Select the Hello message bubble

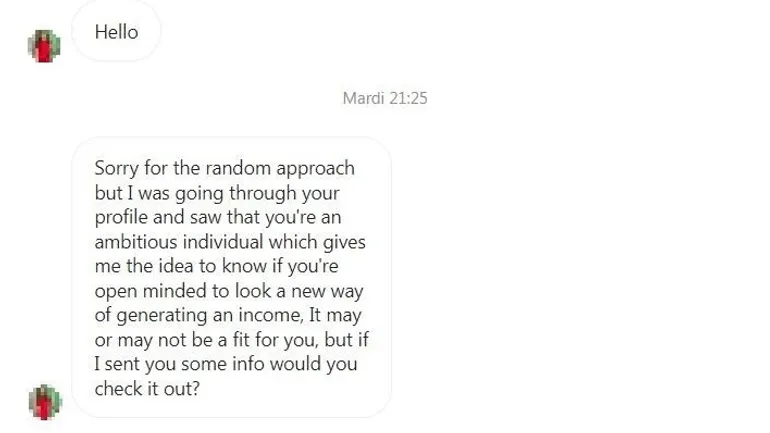point(116,32)
